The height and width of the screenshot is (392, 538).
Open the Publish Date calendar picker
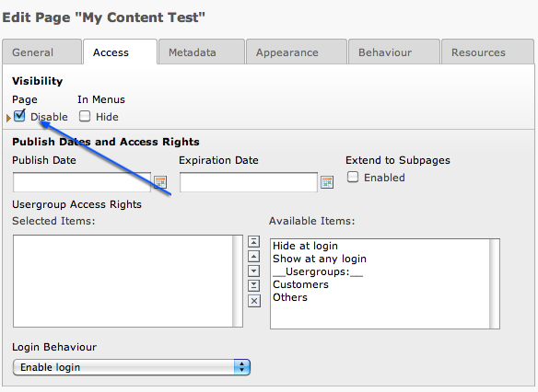pyautogui.click(x=160, y=182)
